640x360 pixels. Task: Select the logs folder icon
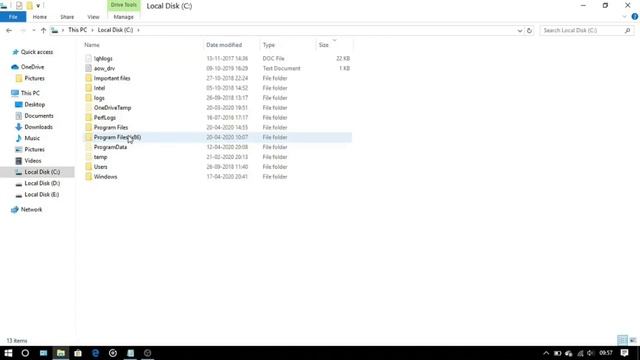pos(89,98)
